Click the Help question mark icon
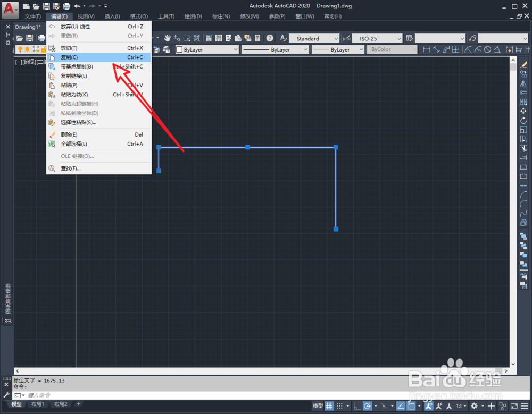 point(270,38)
